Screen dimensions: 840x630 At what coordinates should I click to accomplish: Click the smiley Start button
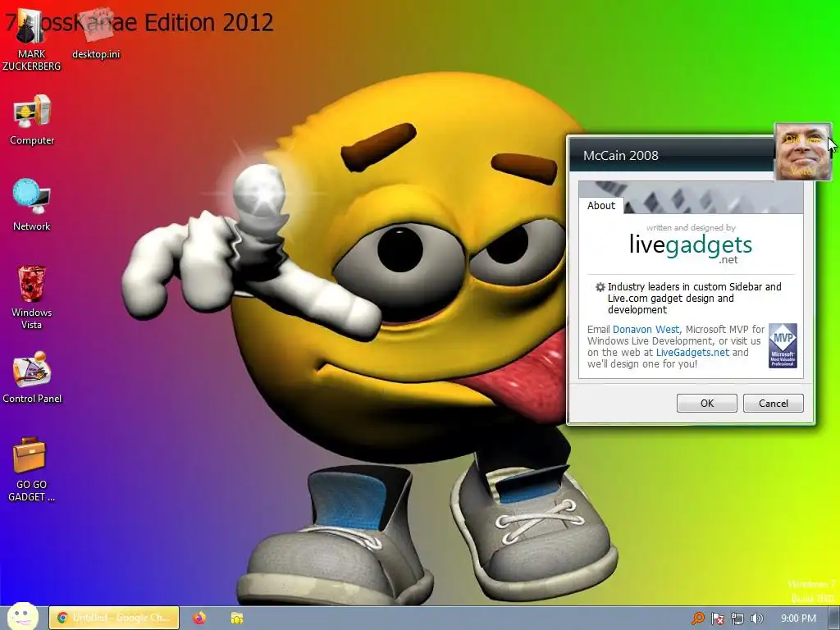pyautogui.click(x=22, y=617)
